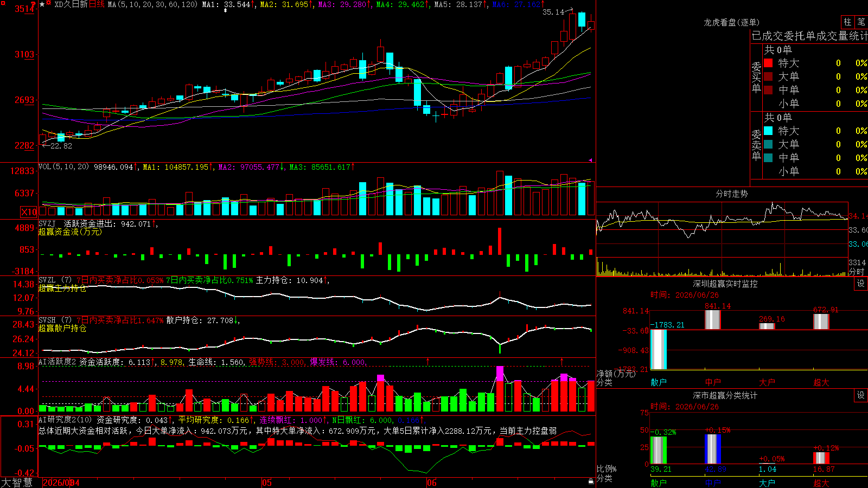This screenshot has width=868, height=488.
Task: Click the gear icon next to the stock name
Action: coord(49,4)
